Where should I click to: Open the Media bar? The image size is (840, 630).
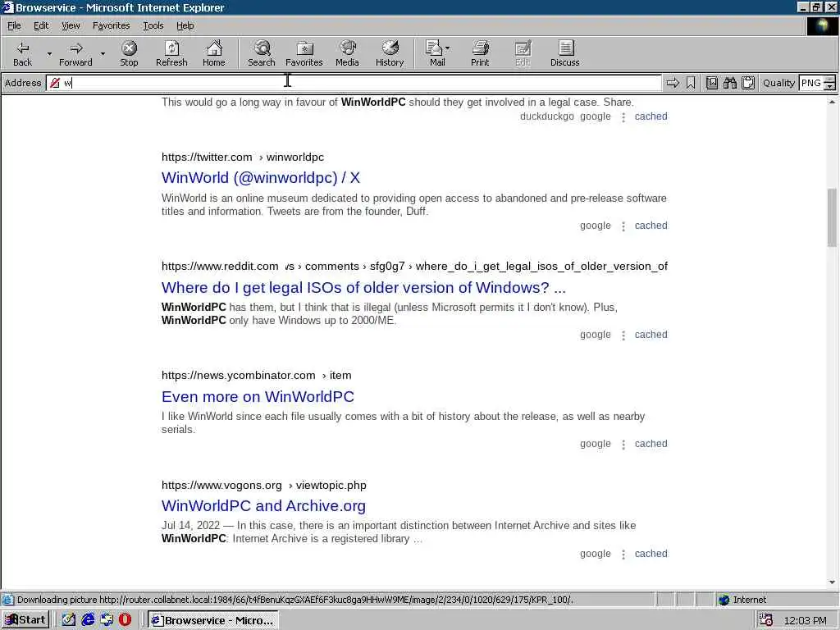pos(347,53)
